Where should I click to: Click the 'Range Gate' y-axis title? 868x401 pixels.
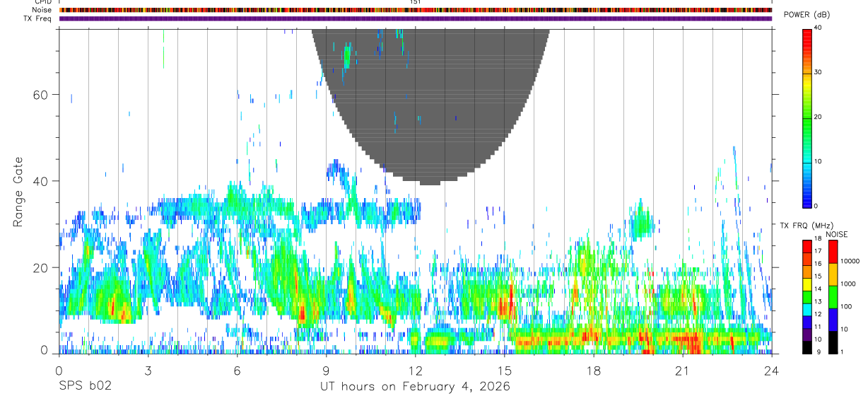pyautogui.click(x=18, y=192)
